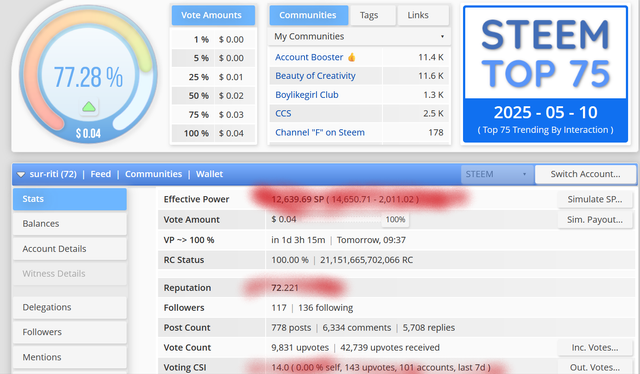The image size is (640, 374).
Task: Click the triangle icon before sur-riti
Action: 21,174
